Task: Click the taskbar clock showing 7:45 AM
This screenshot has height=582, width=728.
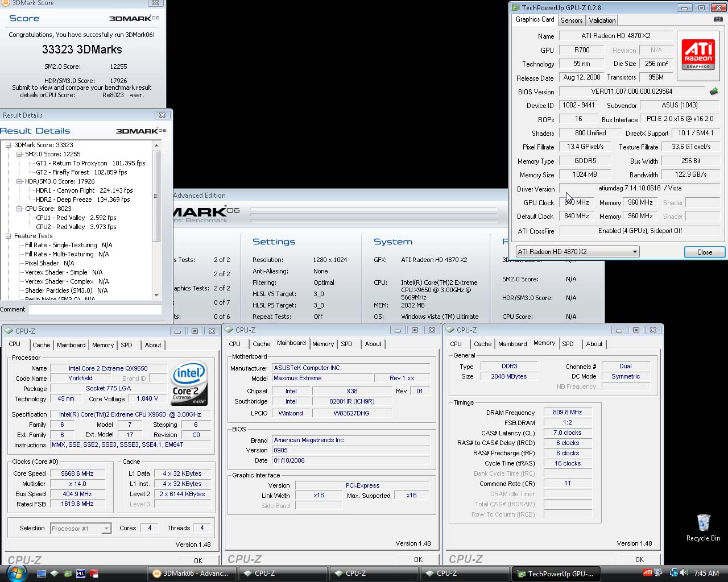Action: [x=706, y=573]
